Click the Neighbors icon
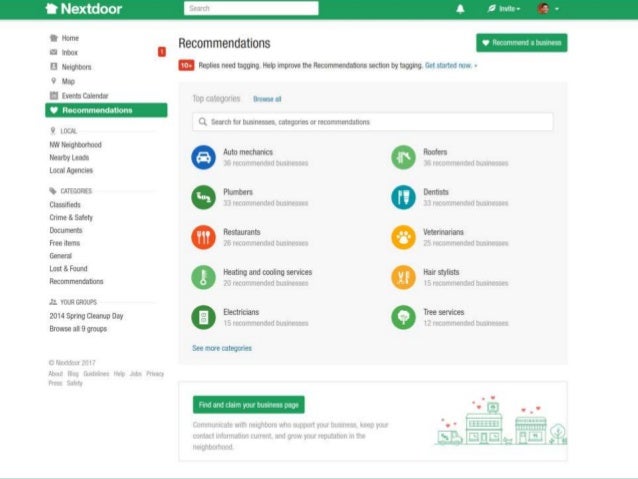The width and height of the screenshot is (638, 479). click(x=54, y=66)
